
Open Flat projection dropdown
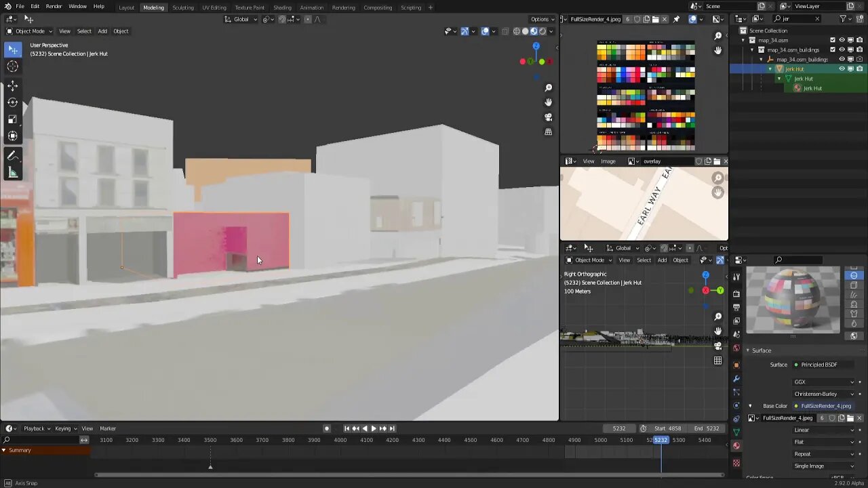[825, 442]
